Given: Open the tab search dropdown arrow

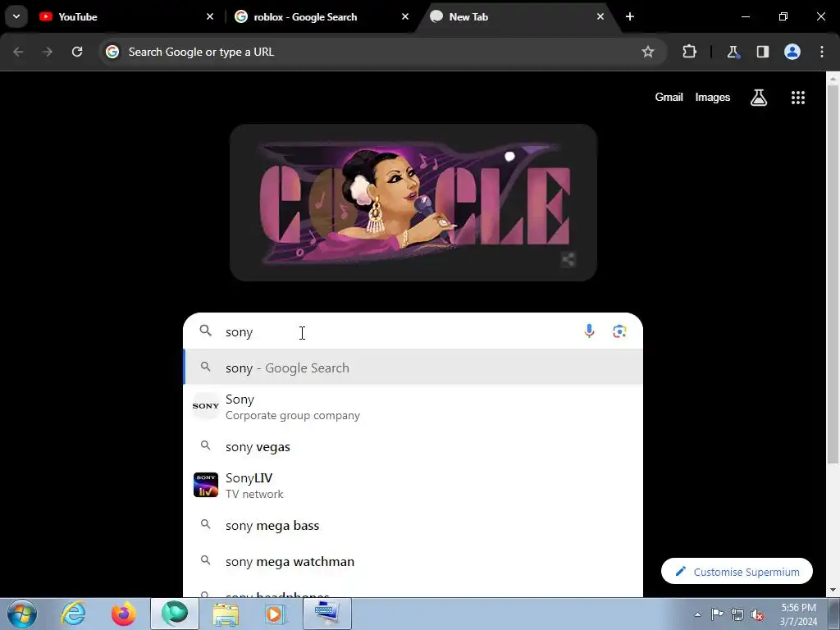Looking at the screenshot, I should pos(16,16).
